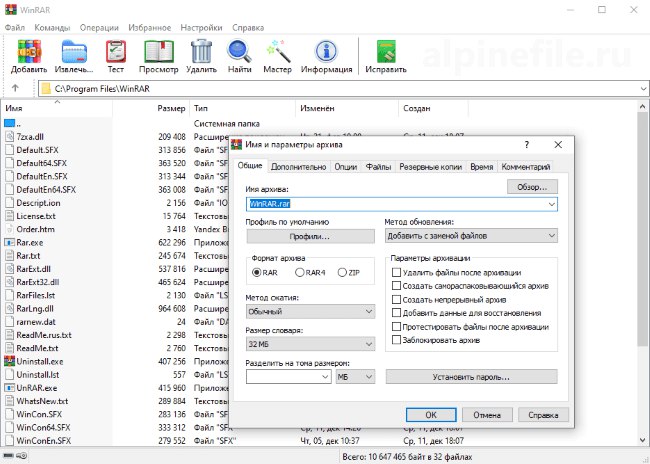Screen dimensions: 650x464
Task: Switch to the Файлы tab
Action: click(x=378, y=167)
